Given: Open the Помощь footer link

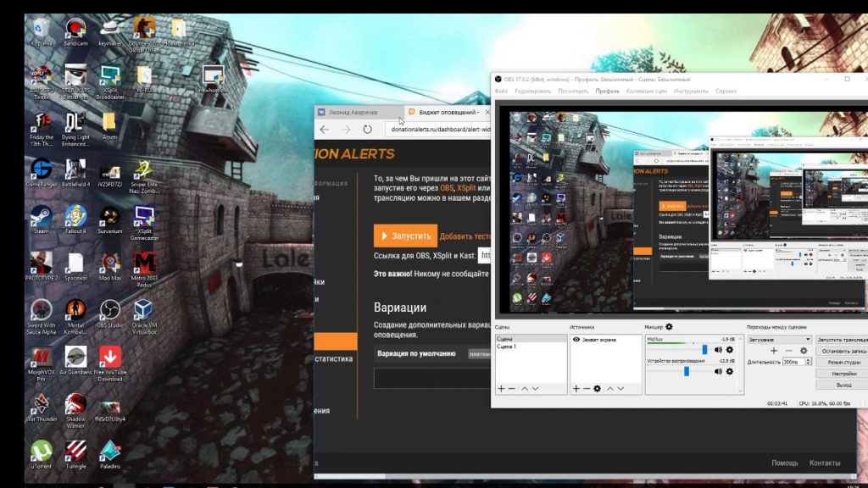Looking at the screenshot, I should tap(784, 463).
